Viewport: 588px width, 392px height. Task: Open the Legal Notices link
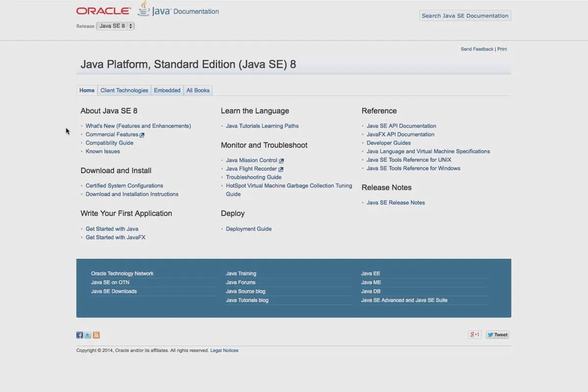[x=224, y=350]
